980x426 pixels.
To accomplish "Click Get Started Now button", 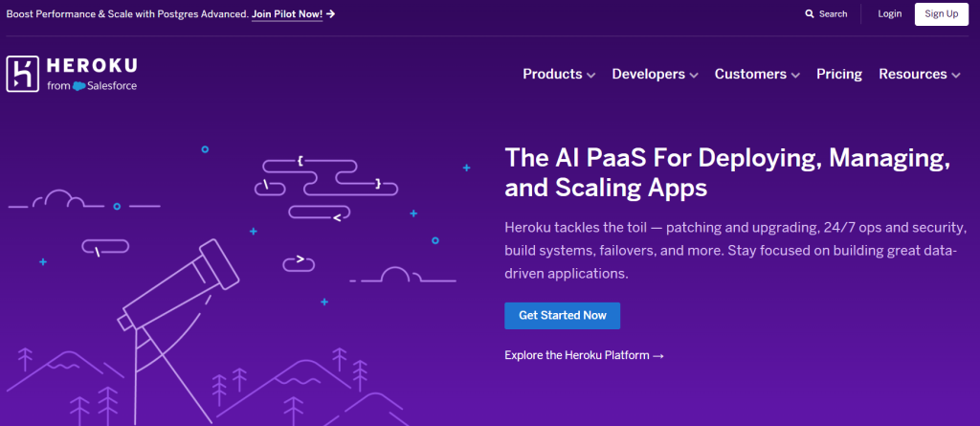I will (563, 316).
